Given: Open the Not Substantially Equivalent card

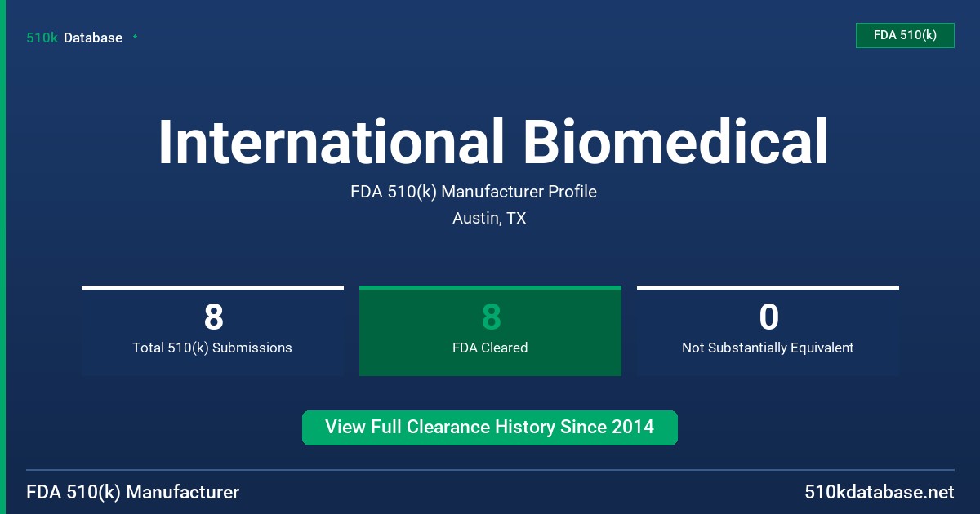Looking at the screenshot, I should pos(768,331).
